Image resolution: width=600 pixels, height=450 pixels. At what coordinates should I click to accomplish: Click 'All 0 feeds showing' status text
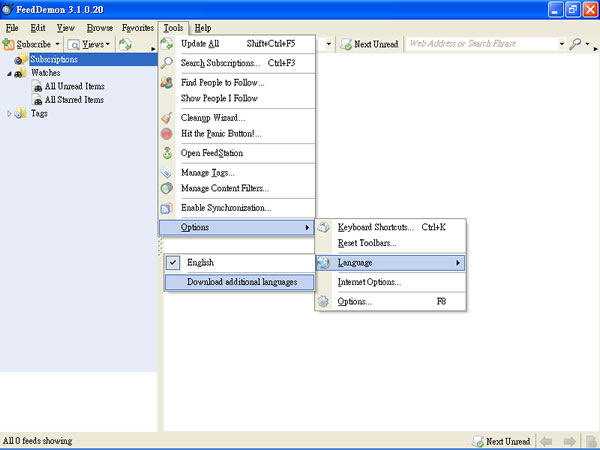click(38, 441)
